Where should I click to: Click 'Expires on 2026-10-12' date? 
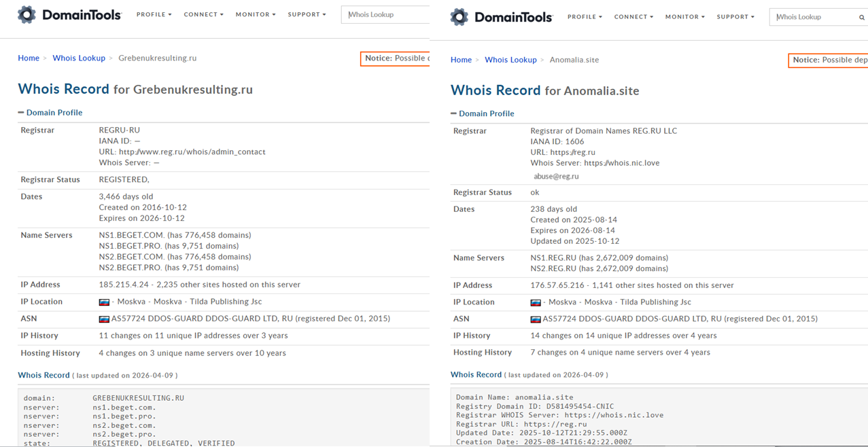142,219
